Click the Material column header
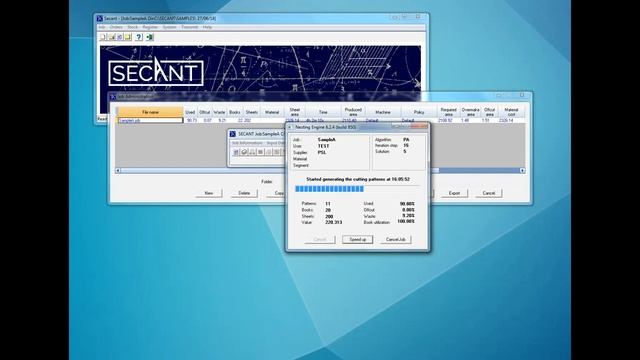 pos(272,112)
